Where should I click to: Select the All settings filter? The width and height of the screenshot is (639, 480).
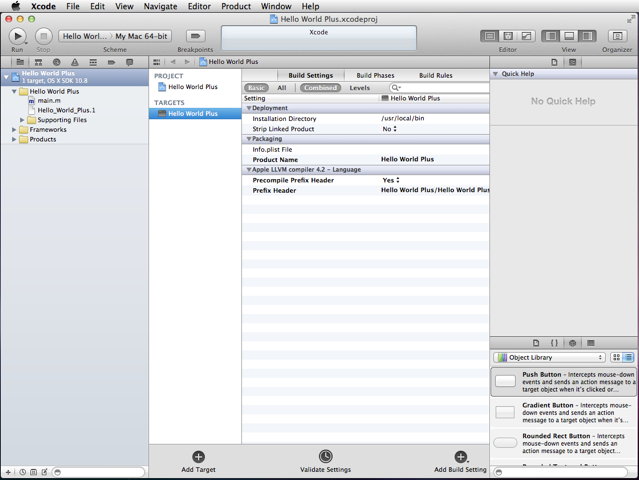(x=282, y=88)
